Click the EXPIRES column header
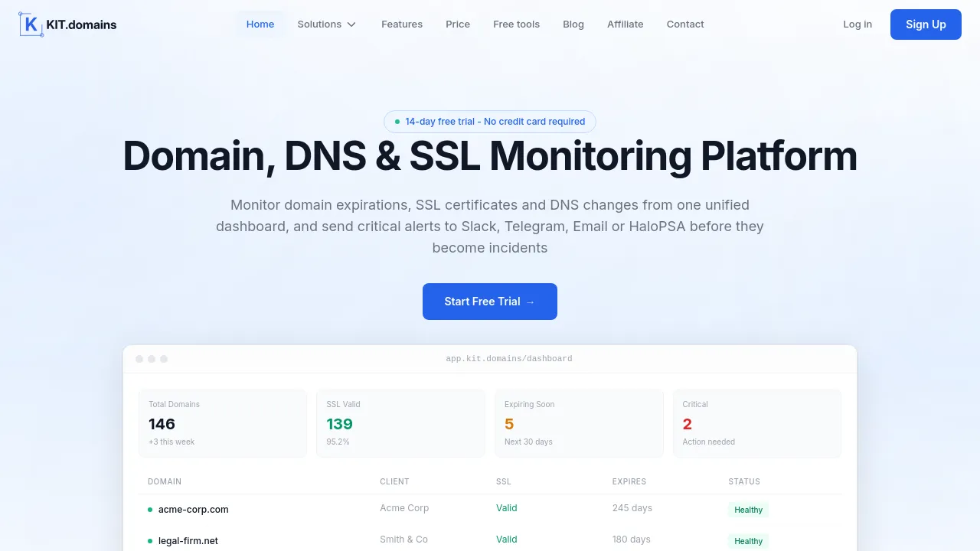This screenshot has height=551, width=980. (629, 482)
